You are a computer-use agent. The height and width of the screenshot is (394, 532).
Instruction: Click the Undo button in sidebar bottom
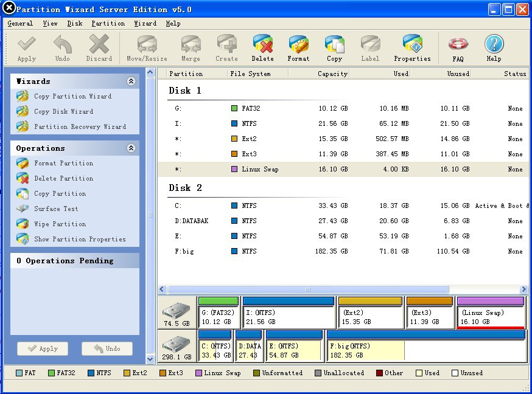[107, 348]
